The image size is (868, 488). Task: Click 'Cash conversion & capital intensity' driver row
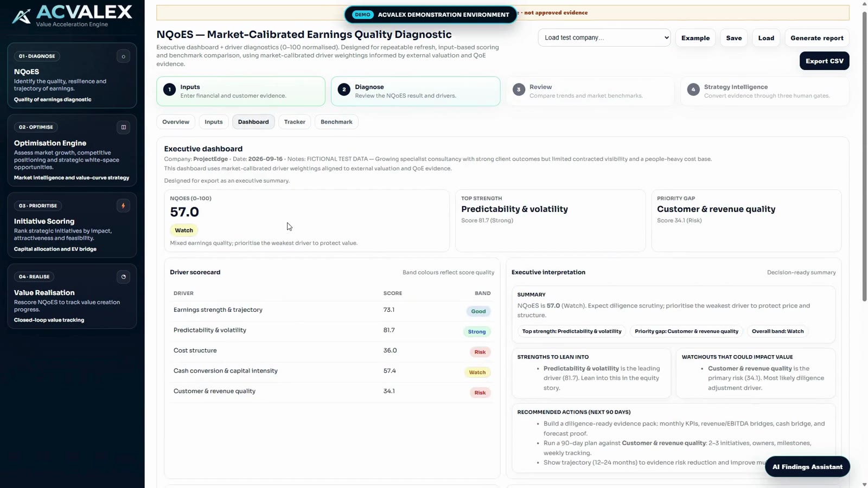[332, 371]
